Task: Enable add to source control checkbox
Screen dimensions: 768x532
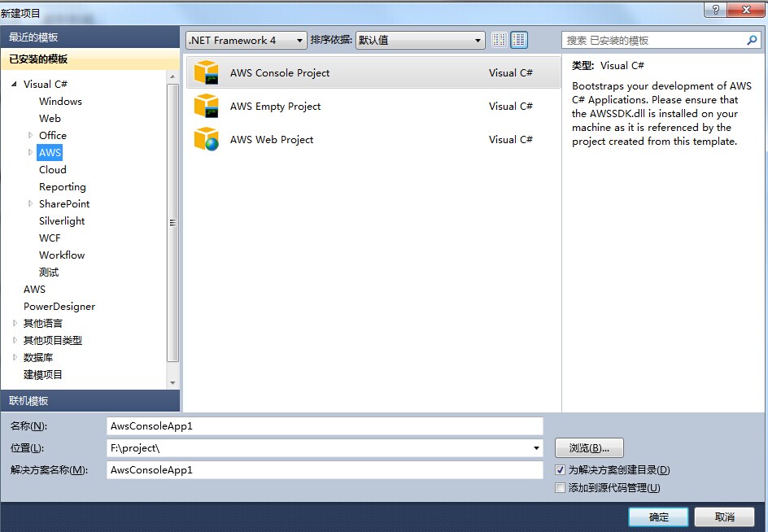Action: pos(561,487)
